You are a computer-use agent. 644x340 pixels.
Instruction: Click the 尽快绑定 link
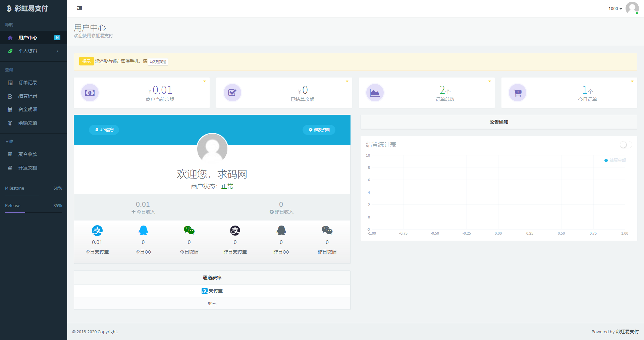(x=158, y=62)
